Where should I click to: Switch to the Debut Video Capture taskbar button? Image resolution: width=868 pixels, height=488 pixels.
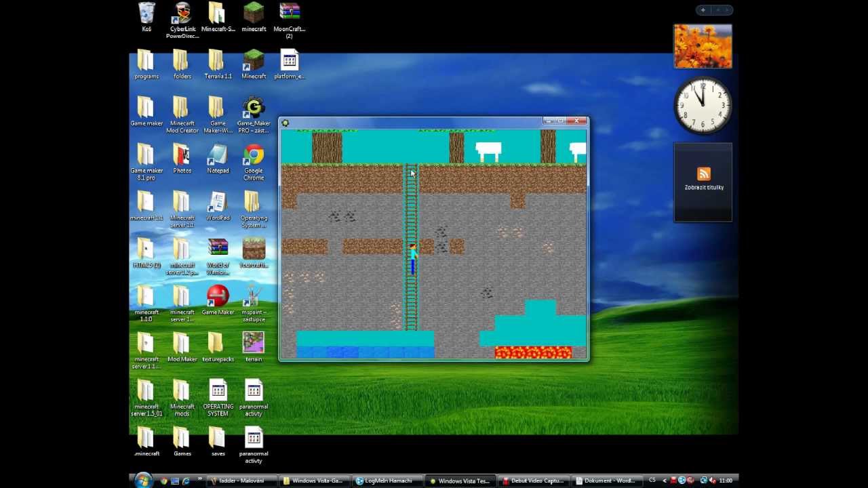[x=534, y=481]
